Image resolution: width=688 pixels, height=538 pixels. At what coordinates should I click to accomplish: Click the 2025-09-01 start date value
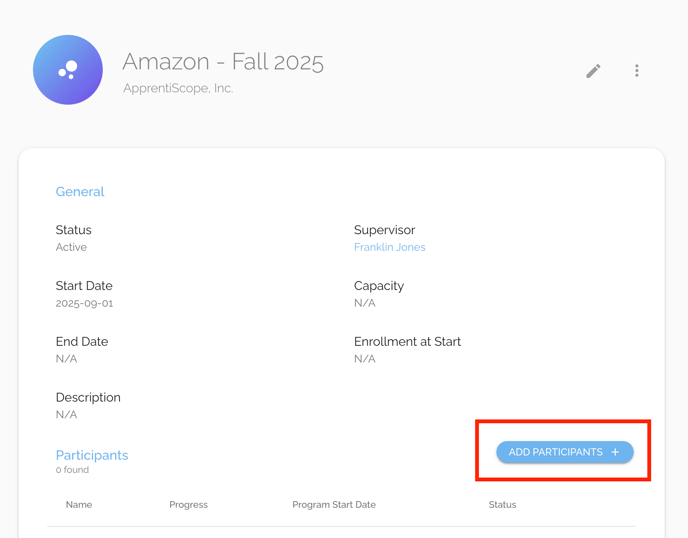coord(84,303)
